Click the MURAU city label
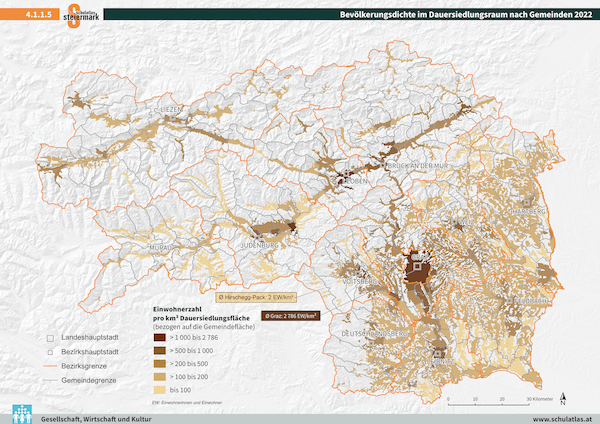Viewport: 600px width, 424px height. [x=161, y=248]
